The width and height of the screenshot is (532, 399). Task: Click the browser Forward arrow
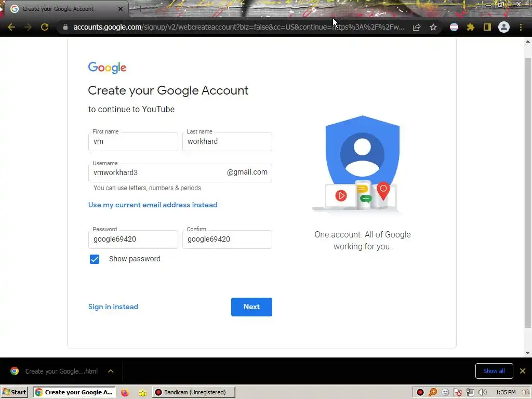[x=28, y=27]
